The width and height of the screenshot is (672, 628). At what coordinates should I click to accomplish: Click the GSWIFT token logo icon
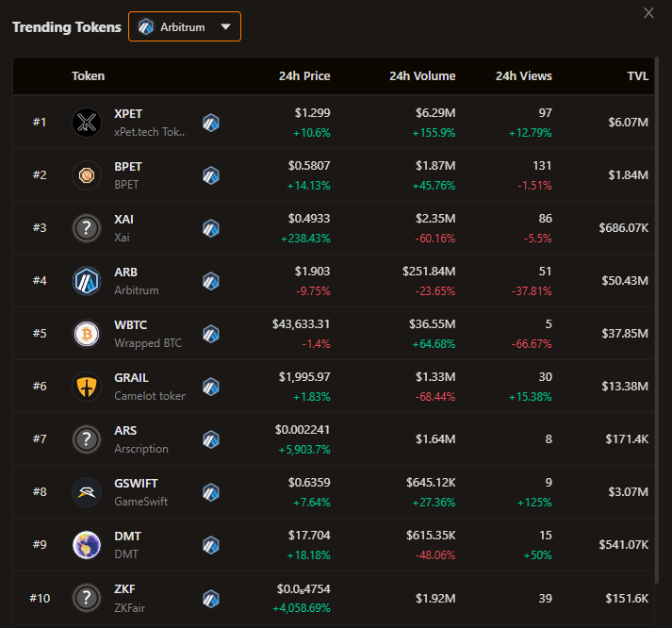(87, 492)
